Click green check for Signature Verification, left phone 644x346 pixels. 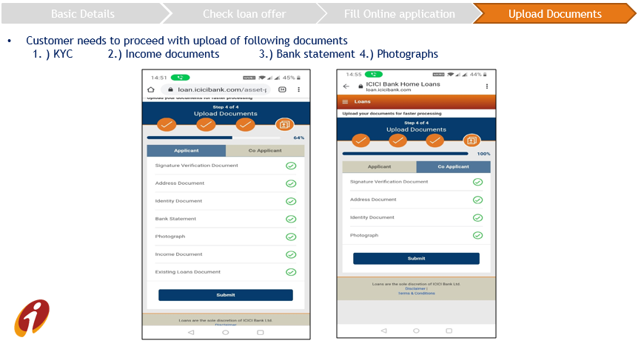pyautogui.click(x=291, y=166)
